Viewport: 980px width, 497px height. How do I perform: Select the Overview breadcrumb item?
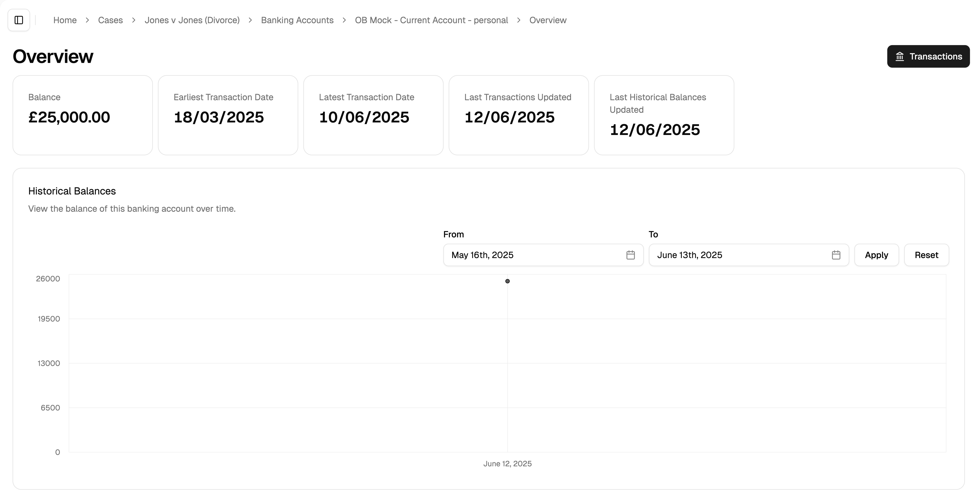coord(547,20)
